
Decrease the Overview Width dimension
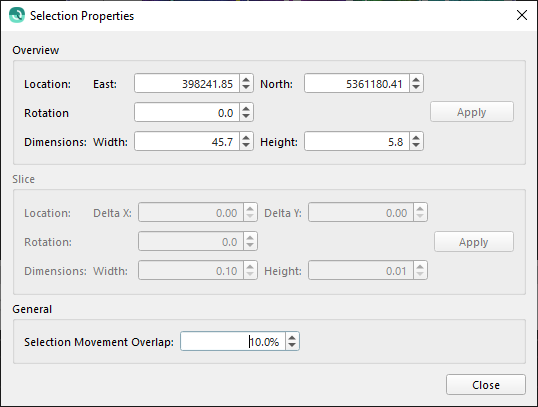point(246,145)
